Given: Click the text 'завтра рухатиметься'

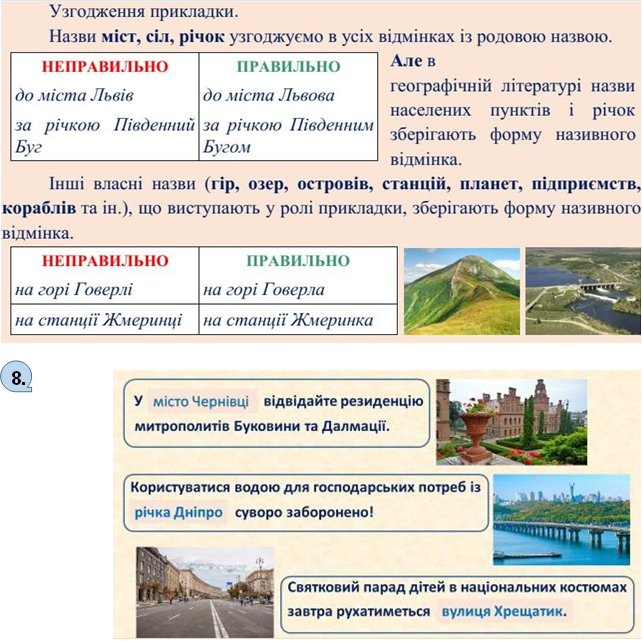Looking at the screenshot, I should 359,612.
